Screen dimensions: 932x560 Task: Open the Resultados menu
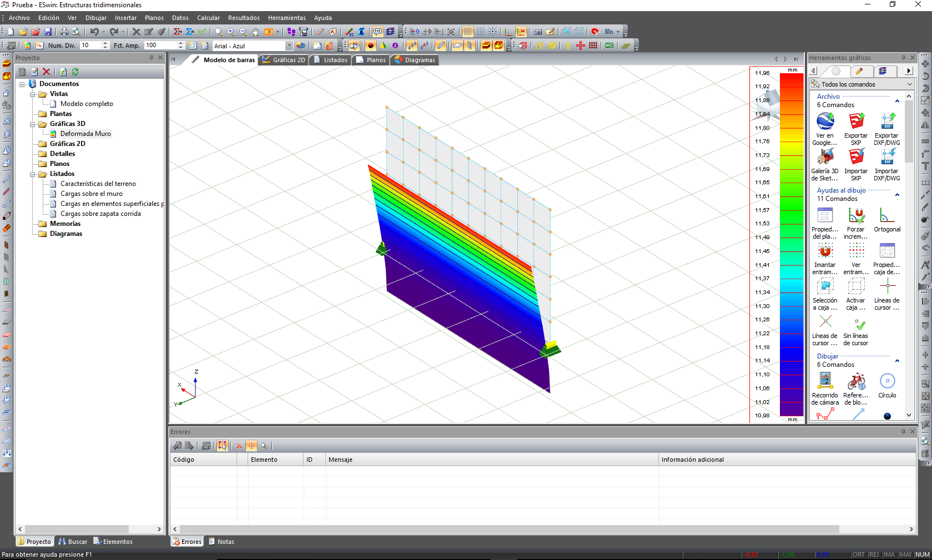[x=244, y=18]
